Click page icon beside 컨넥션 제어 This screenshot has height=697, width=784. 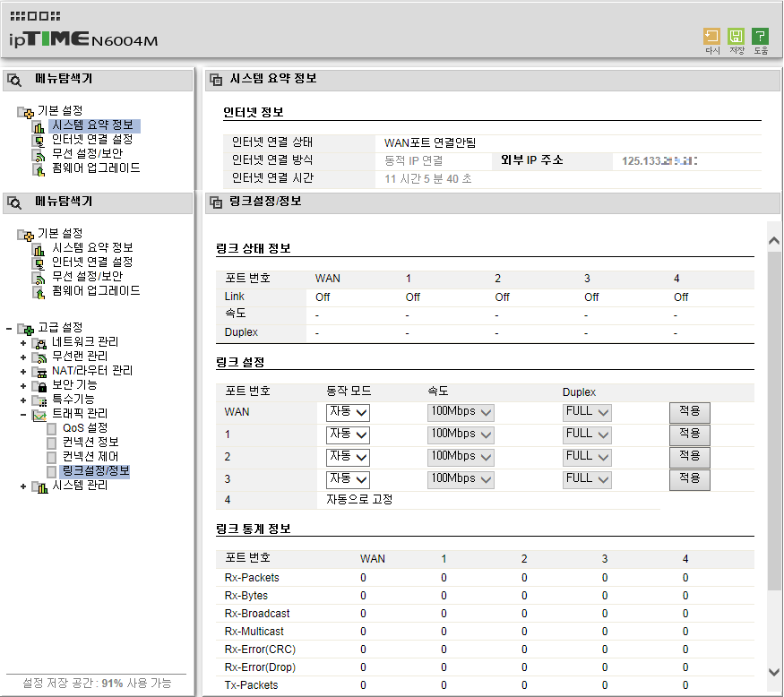tap(51, 458)
